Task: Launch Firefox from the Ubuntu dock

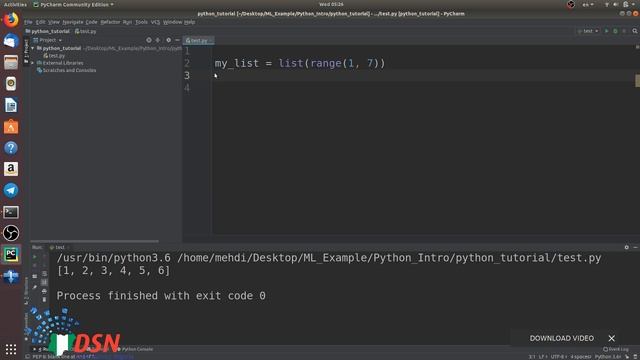Action: click(11, 20)
